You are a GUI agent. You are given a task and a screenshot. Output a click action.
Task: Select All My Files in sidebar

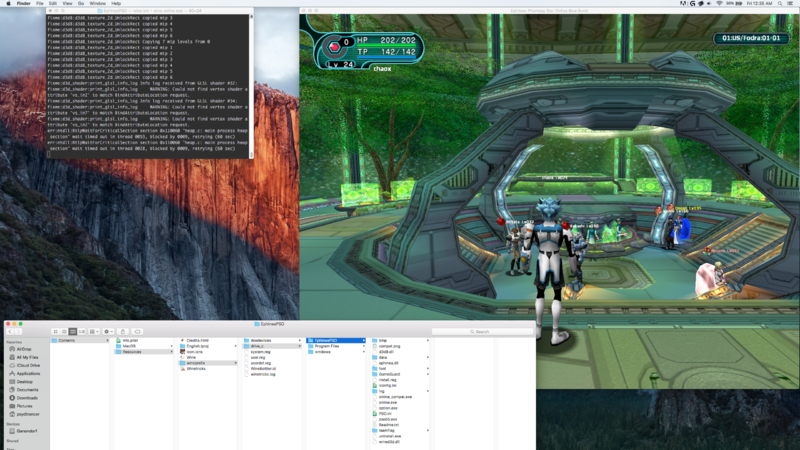pyautogui.click(x=27, y=357)
